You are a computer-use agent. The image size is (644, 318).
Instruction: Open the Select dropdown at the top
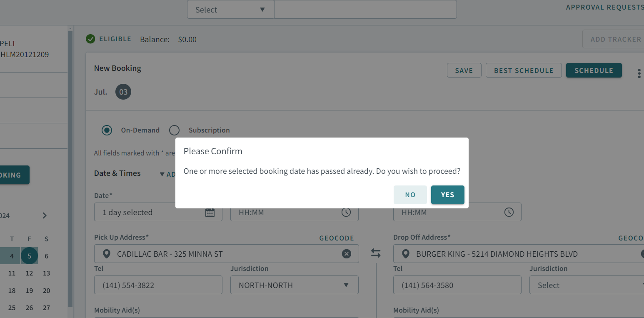coord(230,9)
